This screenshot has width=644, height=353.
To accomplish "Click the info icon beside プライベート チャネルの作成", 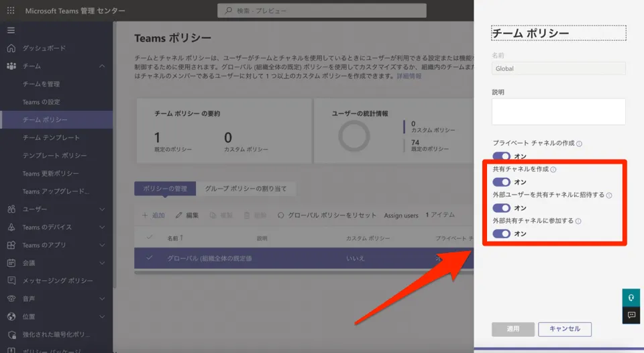I will point(579,144).
